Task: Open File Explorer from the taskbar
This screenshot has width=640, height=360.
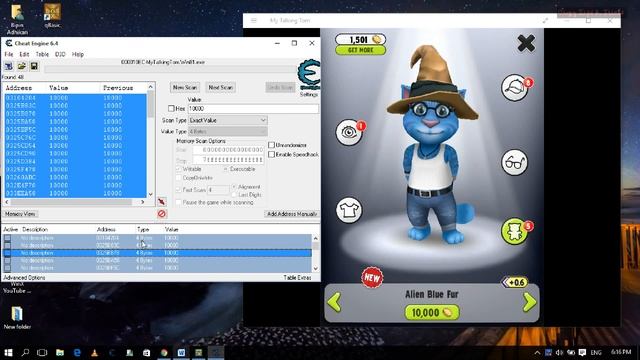Action: coord(60,353)
